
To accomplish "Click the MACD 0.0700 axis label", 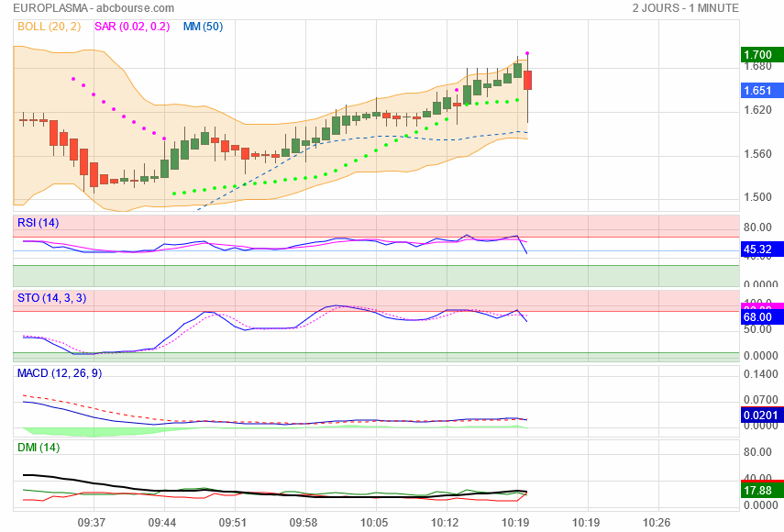I will click(x=760, y=400).
